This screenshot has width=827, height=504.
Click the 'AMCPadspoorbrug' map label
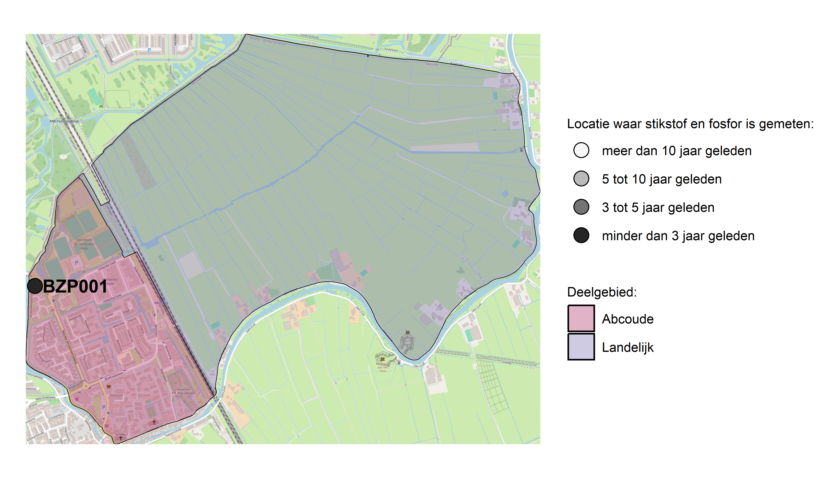tap(64, 121)
